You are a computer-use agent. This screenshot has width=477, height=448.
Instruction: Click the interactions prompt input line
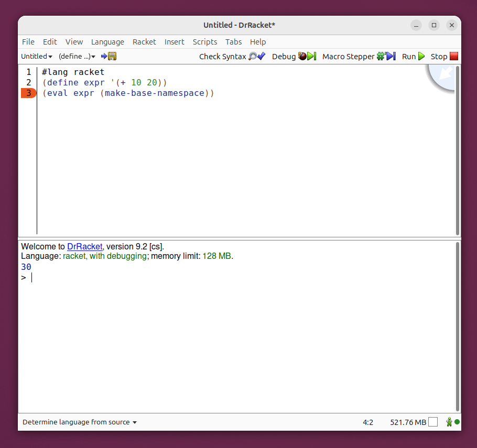(237, 277)
